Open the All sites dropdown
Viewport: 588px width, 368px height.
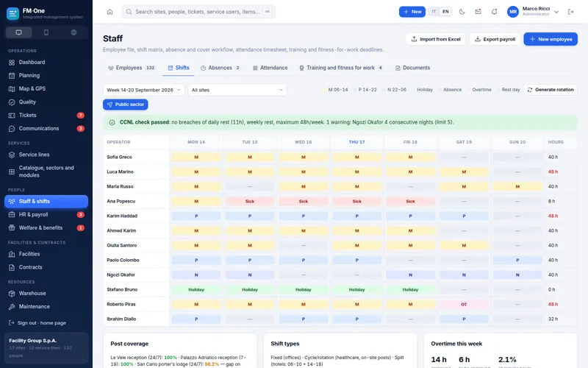[237, 90]
